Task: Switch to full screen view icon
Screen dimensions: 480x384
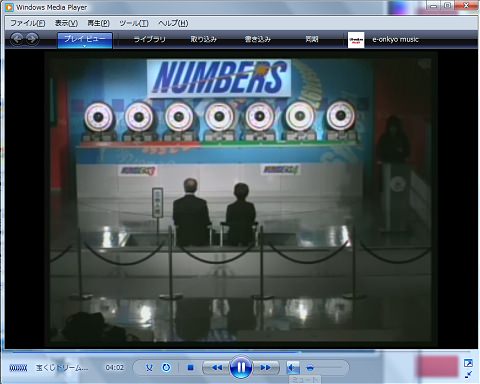Action: 468,363
